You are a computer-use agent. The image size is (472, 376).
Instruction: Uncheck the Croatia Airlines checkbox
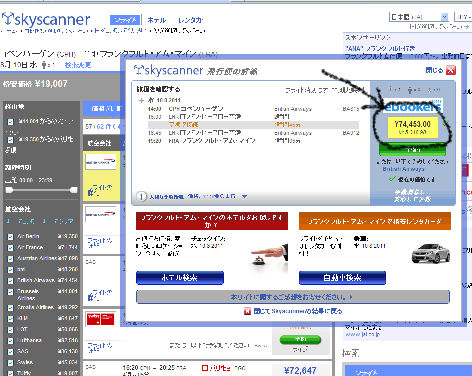coord(10,308)
